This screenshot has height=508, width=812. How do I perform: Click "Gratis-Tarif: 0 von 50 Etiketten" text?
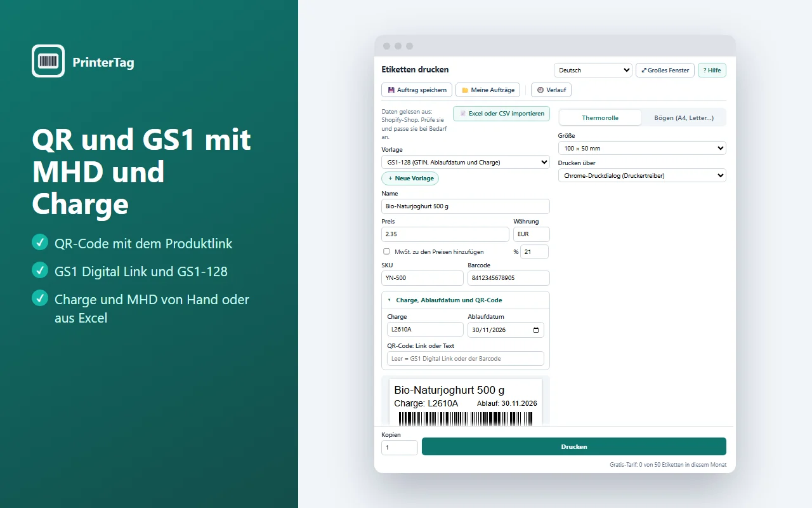[668, 465]
